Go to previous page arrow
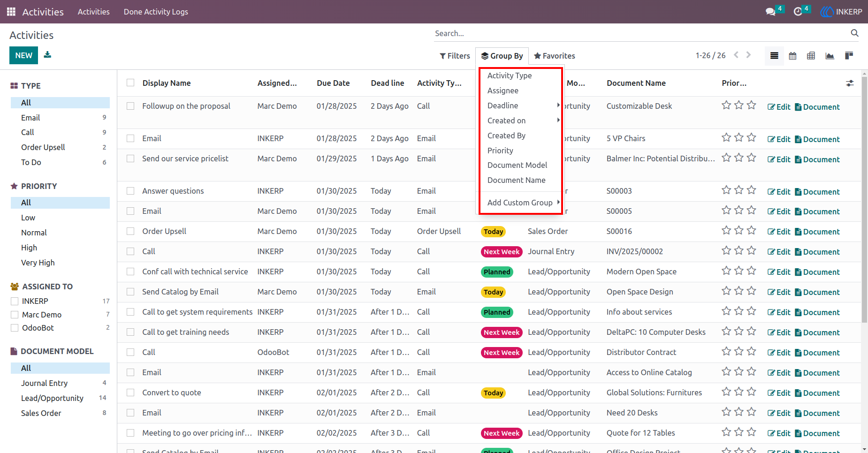The width and height of the screenshot is (868, 453). click(736, 55)
